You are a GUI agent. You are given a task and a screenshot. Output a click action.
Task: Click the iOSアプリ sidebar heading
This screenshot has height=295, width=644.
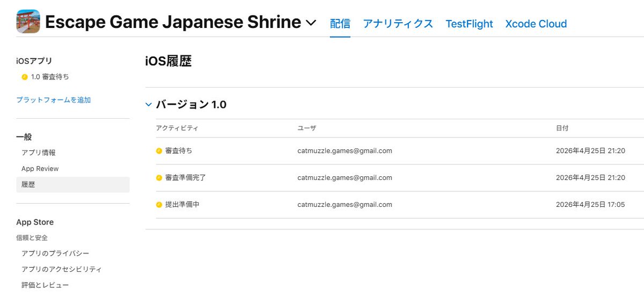(34, 61)
